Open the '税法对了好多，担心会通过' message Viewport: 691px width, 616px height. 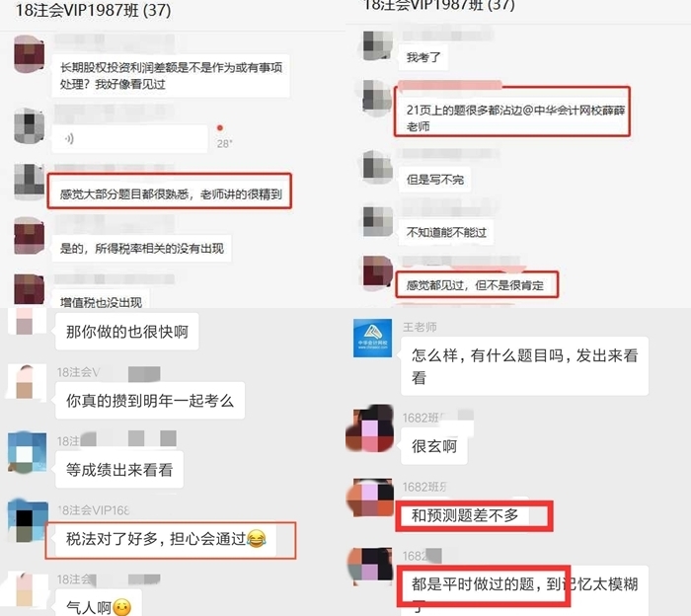[x=166, y=539]
